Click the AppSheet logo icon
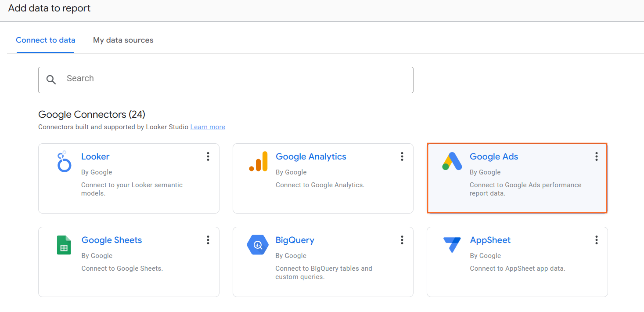 [452, 244]
